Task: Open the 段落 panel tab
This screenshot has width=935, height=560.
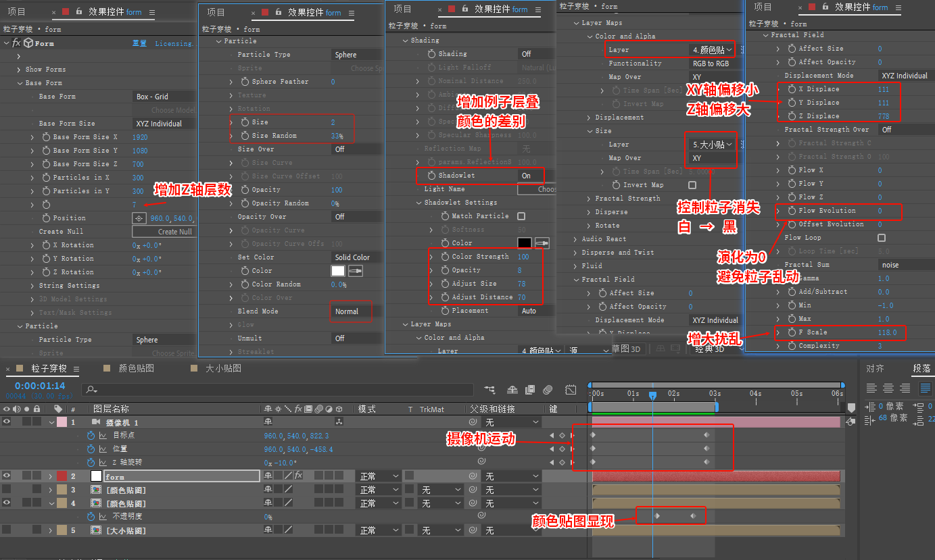Action: click(921, 368)
